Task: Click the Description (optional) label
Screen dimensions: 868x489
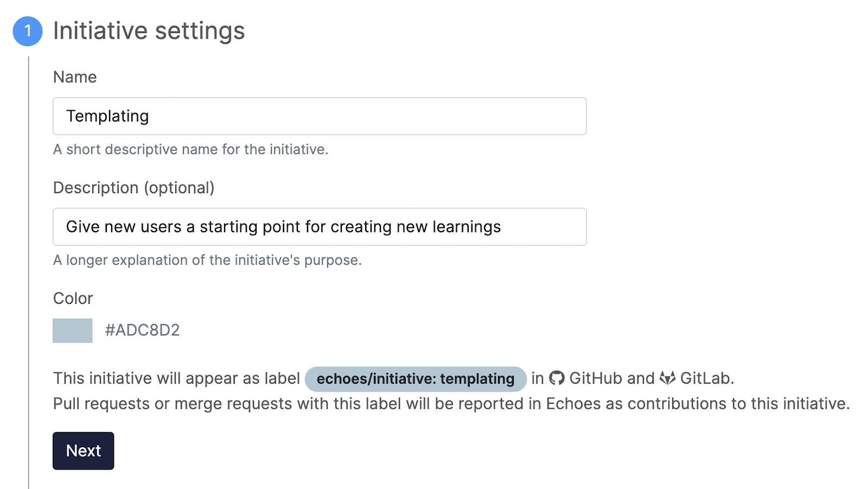Action: click(134, 188)
